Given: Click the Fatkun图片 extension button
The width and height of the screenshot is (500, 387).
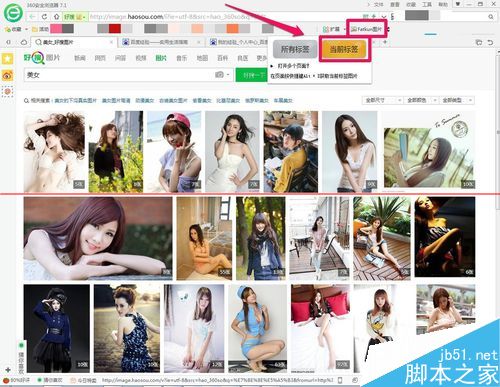Looking at the screenshot, I should [367, 29].
